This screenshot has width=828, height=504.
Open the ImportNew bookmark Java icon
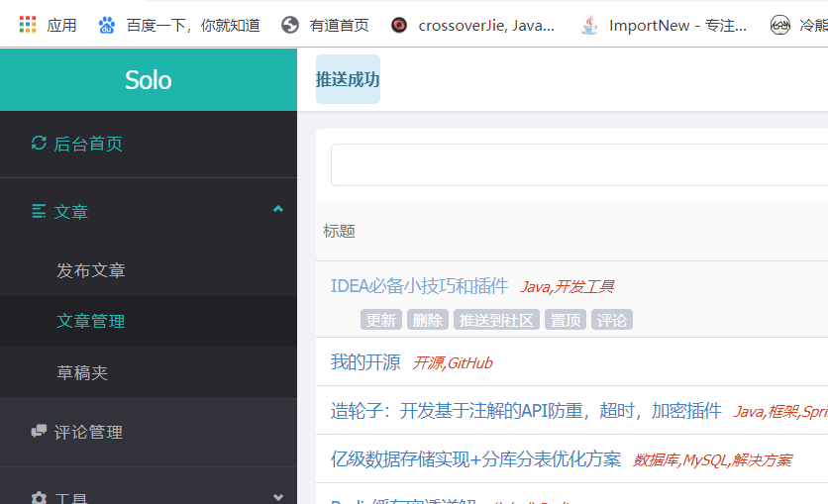point(589,25)
